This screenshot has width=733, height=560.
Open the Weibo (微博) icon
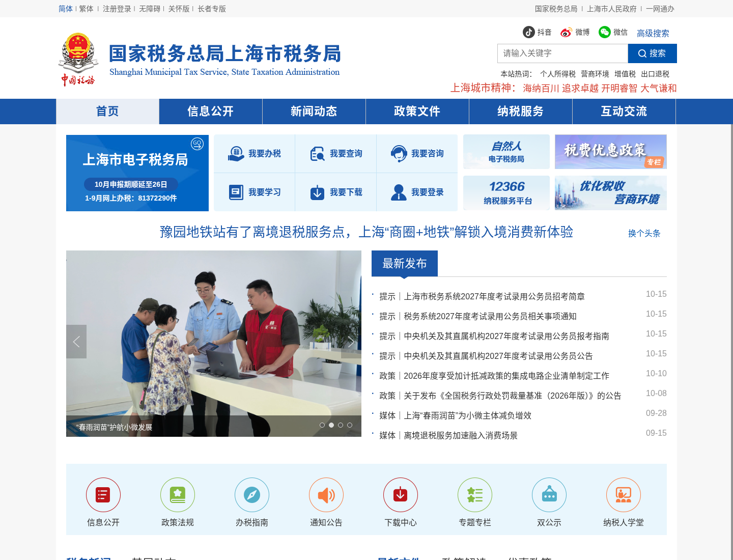click(x=566, y=32)
